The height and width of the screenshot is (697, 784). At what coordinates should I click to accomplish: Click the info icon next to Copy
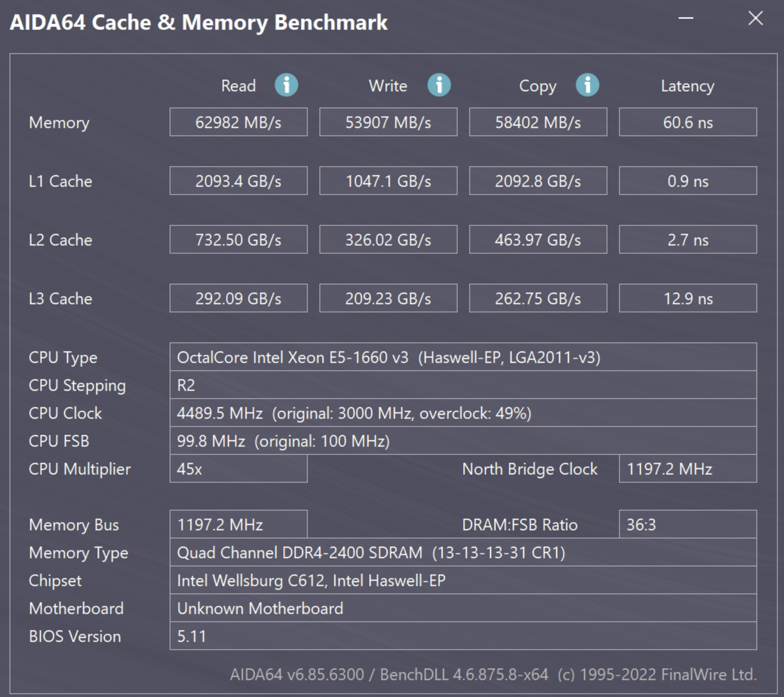(x=587, y=85)
